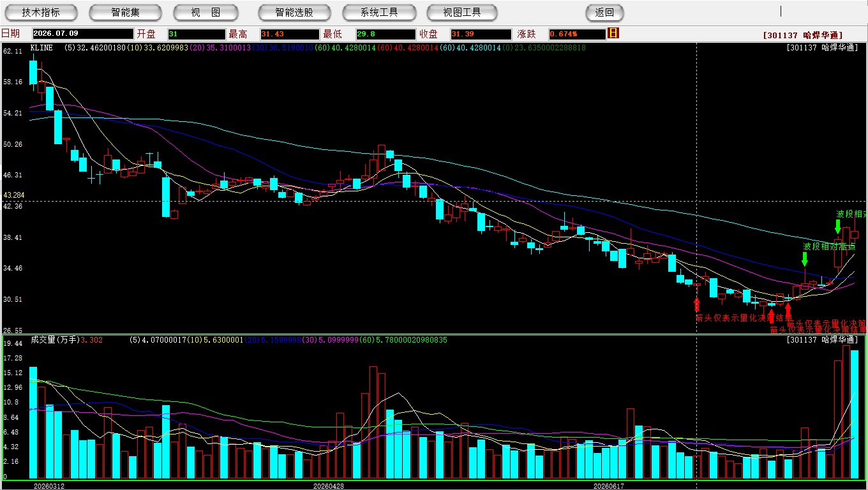
Task: Click the 19.44 volume axis label
Action: pyautogui.click(x=13, y=343)
